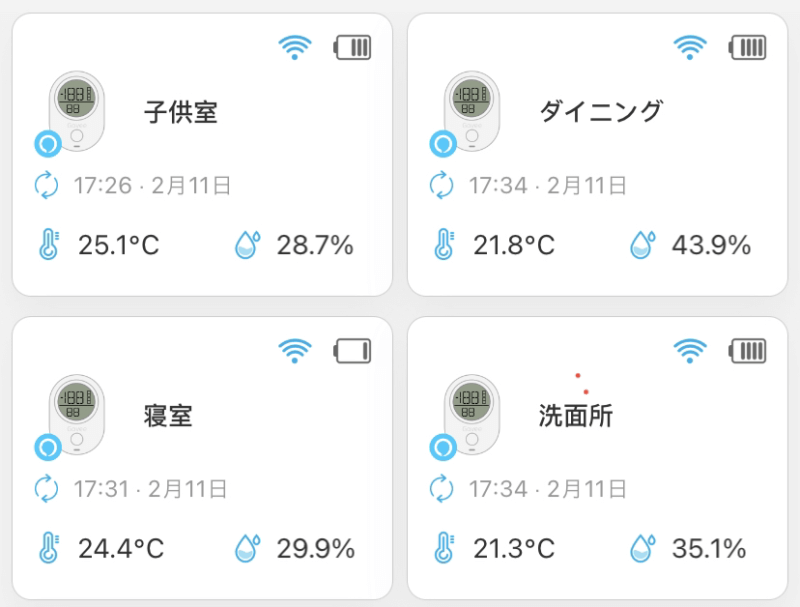Click the 43.9% humidity reading
This screenshot has height=607, width=800.
pyautogui.click(x=711, y=245)
